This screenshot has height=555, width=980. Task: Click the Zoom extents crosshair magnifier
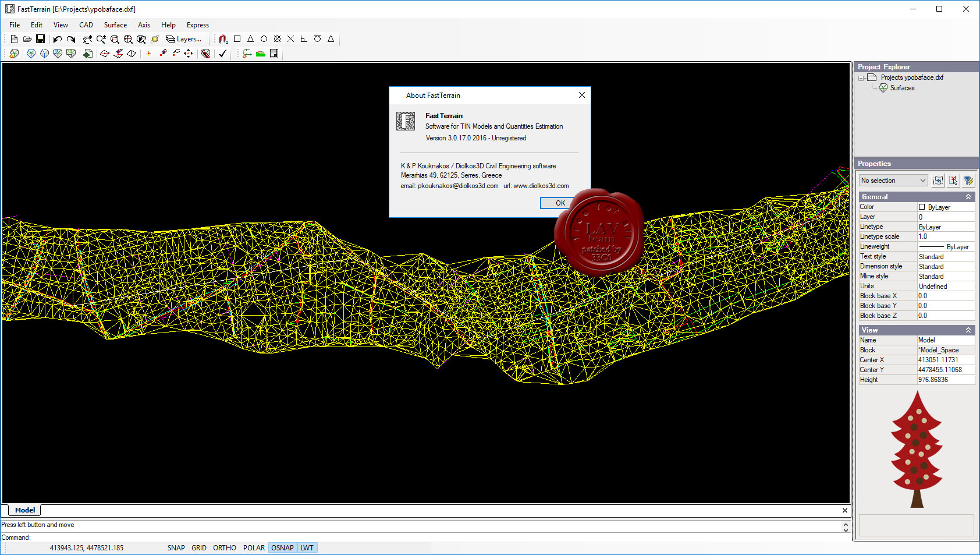tap(128, 39)
